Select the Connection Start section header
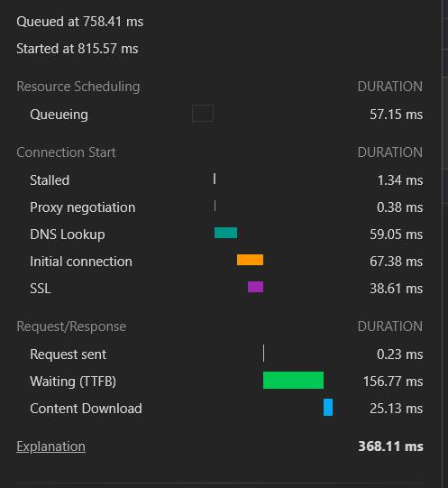Image resolution: width=448 pixels, height=488 pixels. [66, 152]
